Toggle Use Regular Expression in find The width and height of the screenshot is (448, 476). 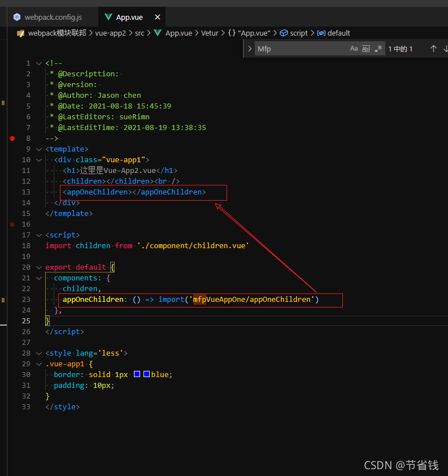[379, 49]
